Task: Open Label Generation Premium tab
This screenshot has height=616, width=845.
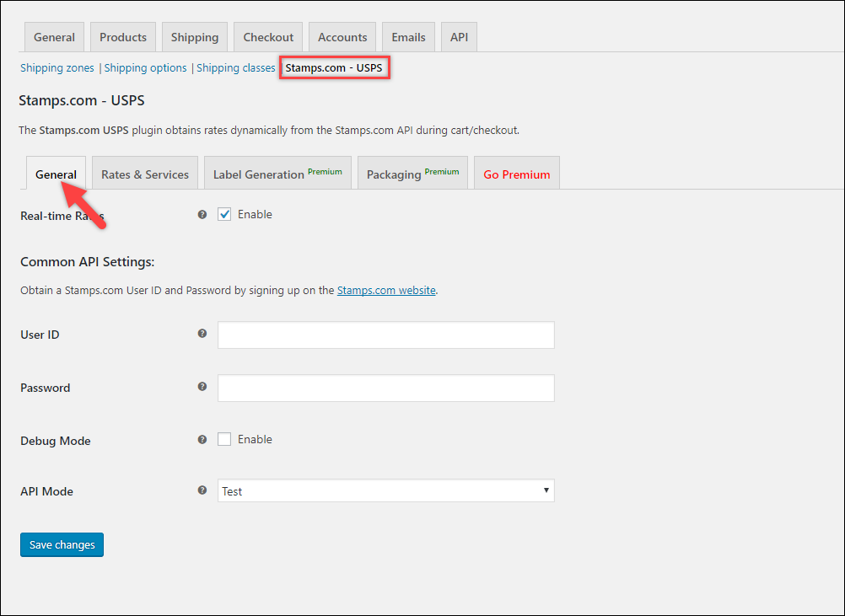Action: 277,174
